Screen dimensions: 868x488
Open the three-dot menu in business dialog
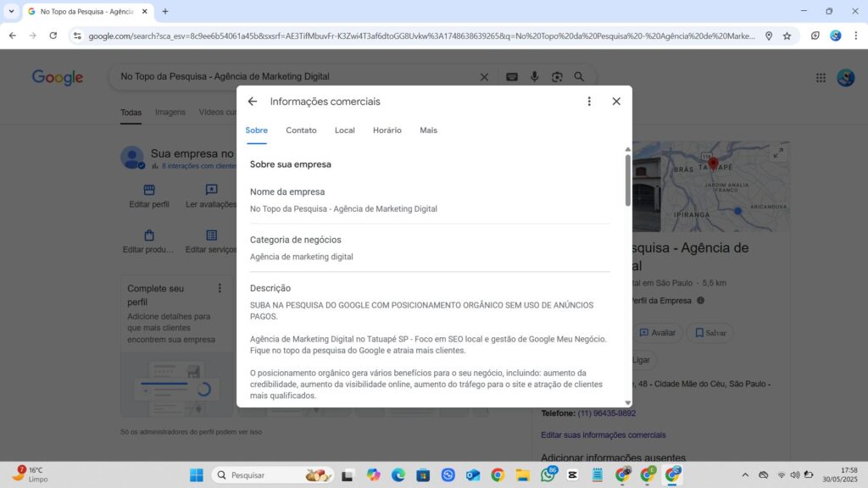[589, 101]
